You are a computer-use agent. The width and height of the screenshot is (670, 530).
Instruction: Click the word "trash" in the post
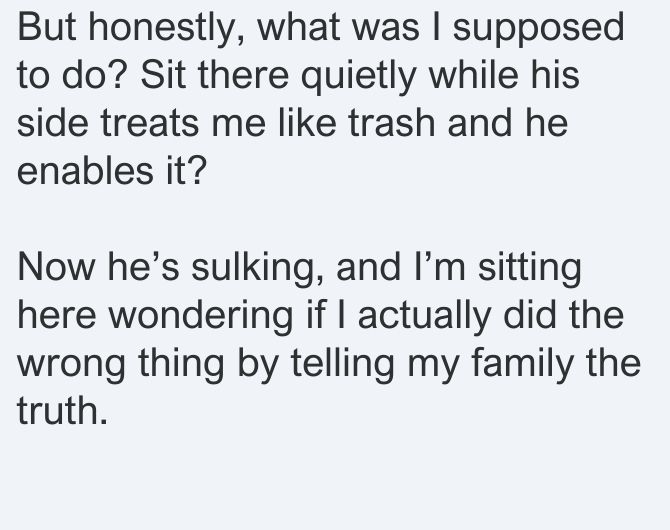pyautogui.click(x=391, y=123)
